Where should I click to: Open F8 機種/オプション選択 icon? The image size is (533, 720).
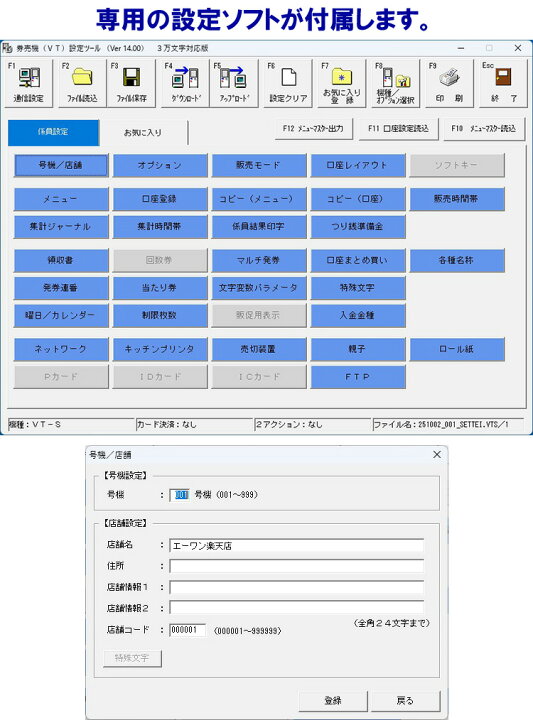pyautogui.click(x=395, y=83)
